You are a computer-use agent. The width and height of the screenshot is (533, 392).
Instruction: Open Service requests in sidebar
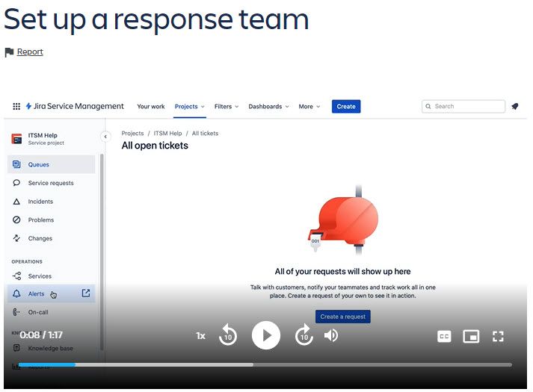click(52, 183)
